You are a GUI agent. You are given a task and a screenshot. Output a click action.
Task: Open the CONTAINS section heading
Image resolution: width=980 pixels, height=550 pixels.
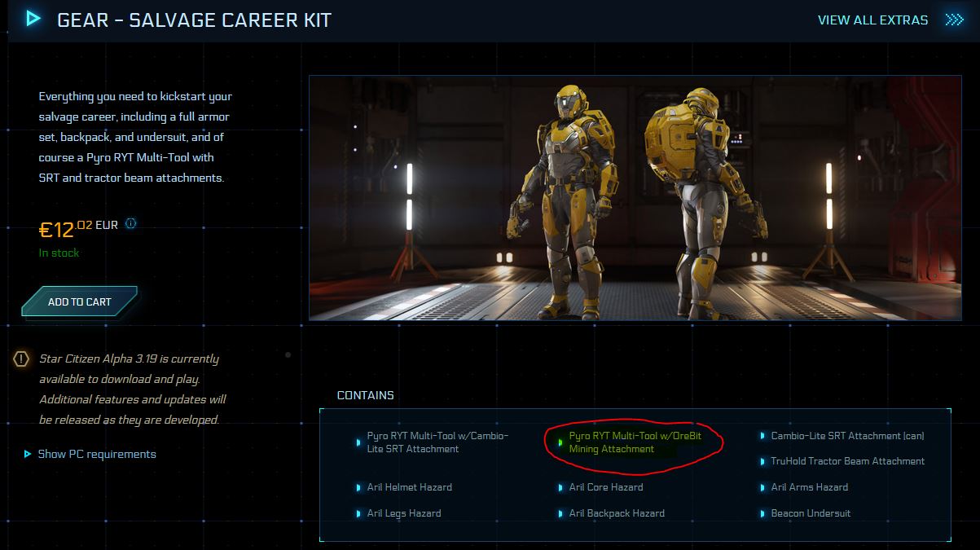coord(364,394)
